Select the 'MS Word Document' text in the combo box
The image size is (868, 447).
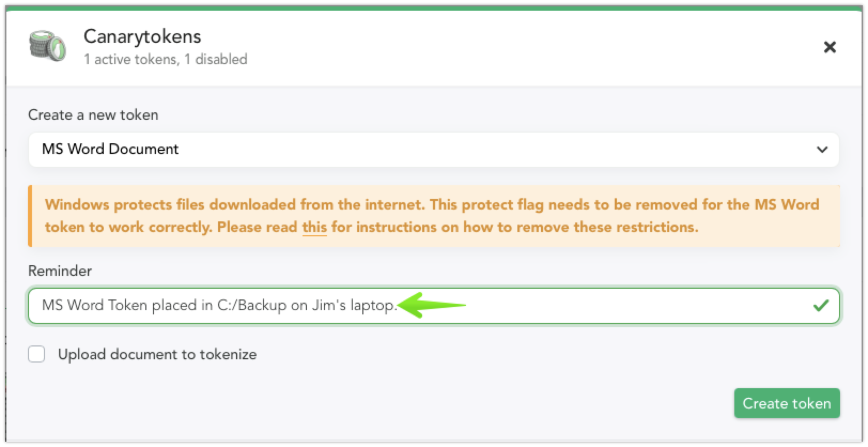[110, 149]
